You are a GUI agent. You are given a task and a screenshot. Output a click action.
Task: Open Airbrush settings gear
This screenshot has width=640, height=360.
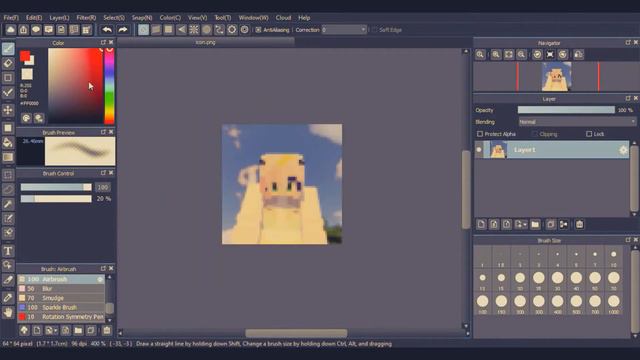coord(100,279)
